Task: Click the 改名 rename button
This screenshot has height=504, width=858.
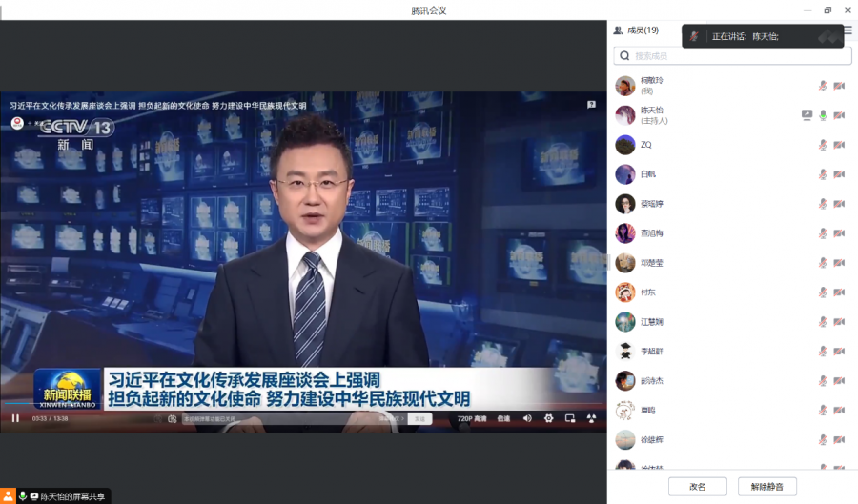Action: 697,487
